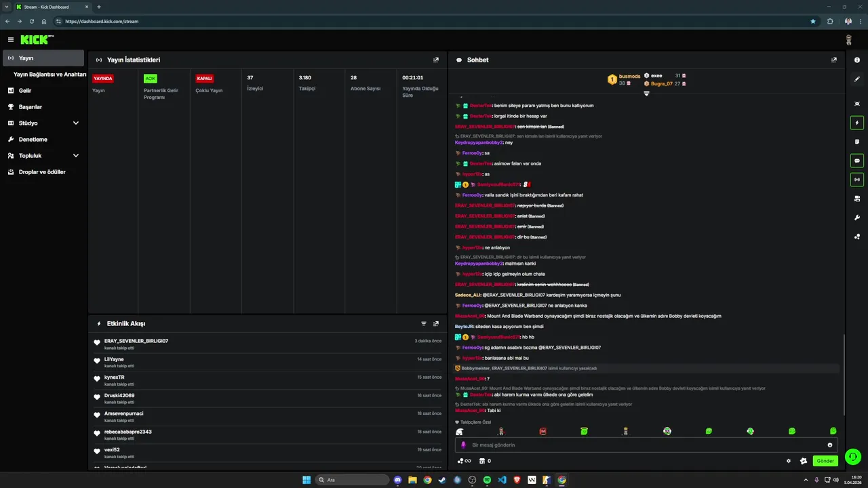Open the hamburger menu next to Kick logo

click(11, 40)
